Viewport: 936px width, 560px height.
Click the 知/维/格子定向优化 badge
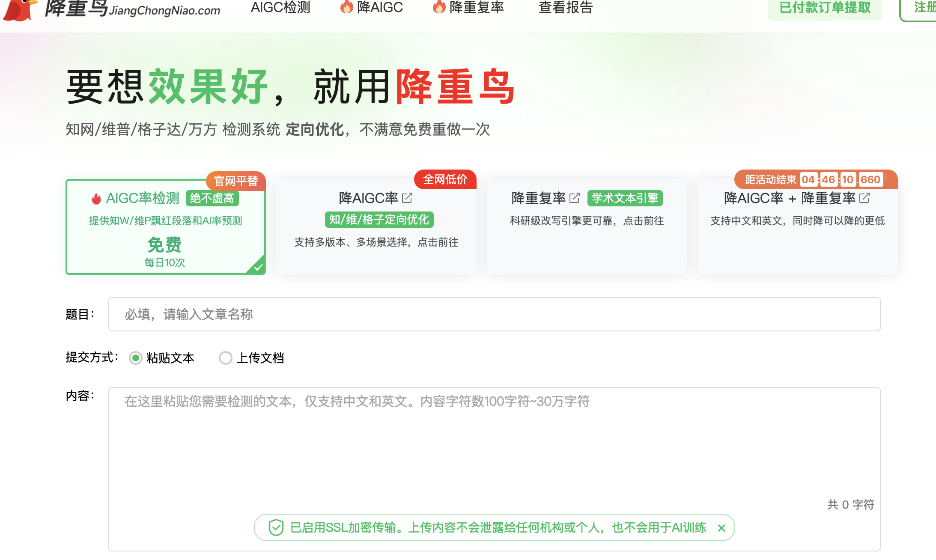(379, 220)
